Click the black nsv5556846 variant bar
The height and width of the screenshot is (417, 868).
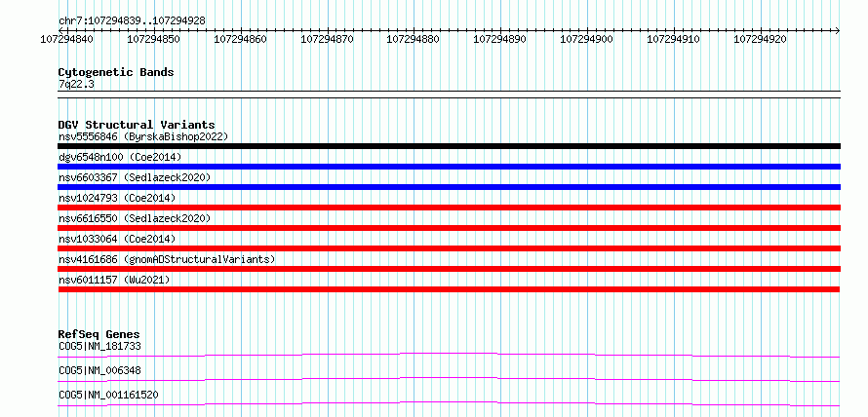click(x=449, y=146)
